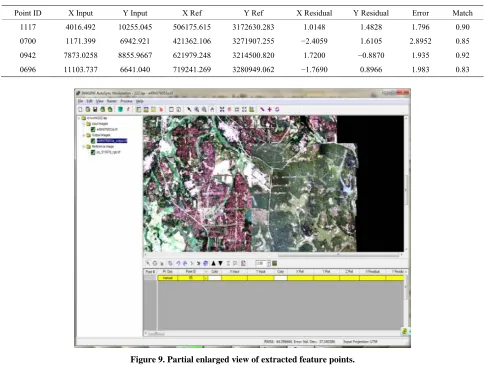Click the X Ref value 719241.269
This screenshot has height=368, width=486.
coord(192,69)
